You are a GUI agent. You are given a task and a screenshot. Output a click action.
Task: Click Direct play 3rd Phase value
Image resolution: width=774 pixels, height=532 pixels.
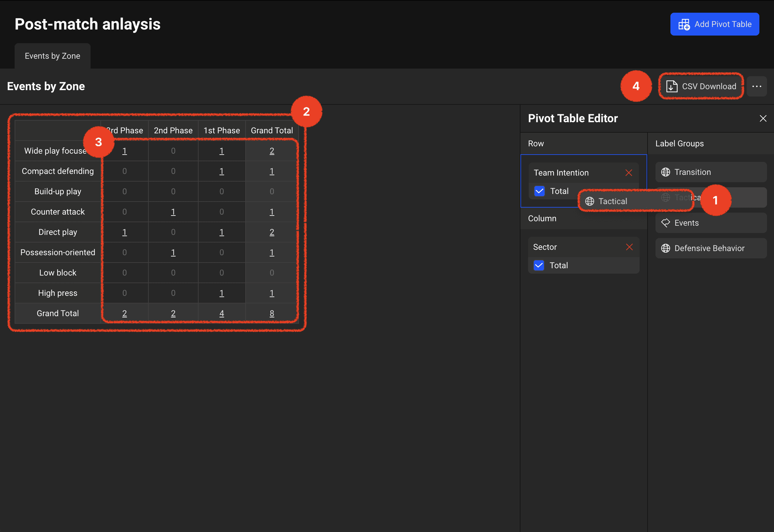pos(125,232)
